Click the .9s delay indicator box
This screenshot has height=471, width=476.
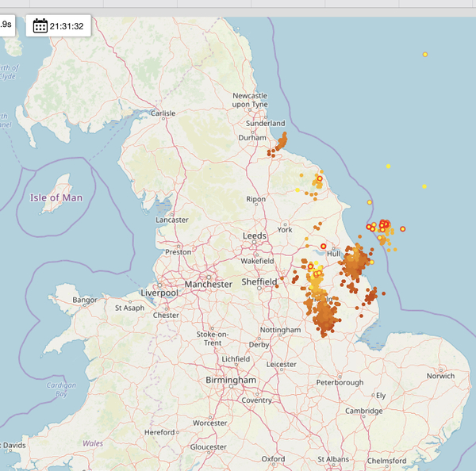pos(6,25)
